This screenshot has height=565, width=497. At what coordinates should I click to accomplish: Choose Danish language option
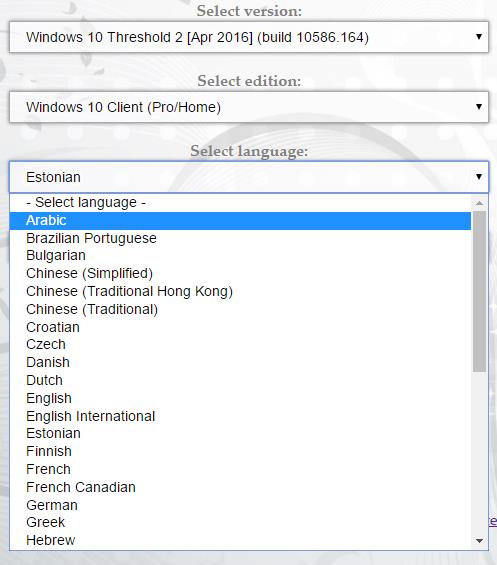(240, 362)
